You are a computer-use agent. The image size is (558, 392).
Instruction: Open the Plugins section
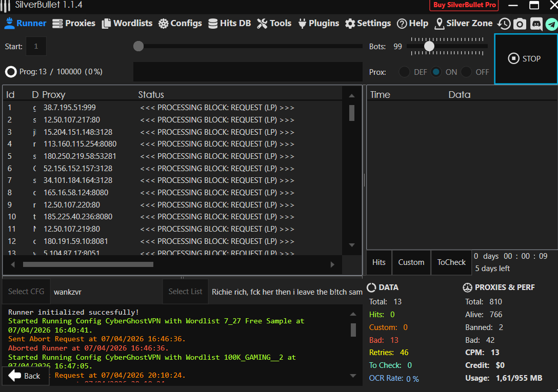point(318,23)
